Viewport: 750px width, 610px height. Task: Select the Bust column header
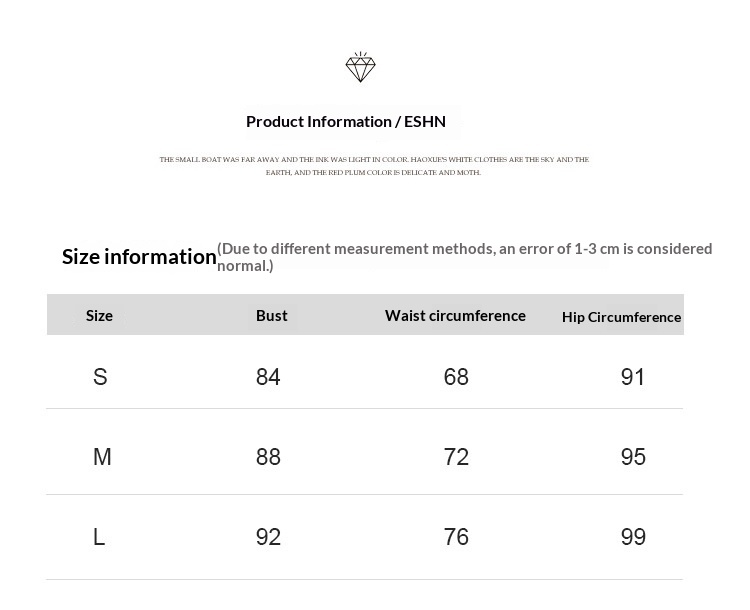tap(271, 316)
